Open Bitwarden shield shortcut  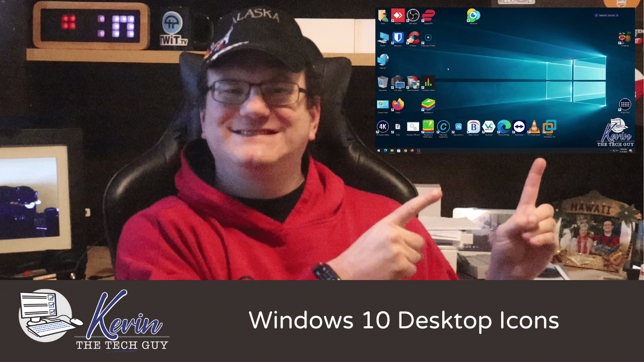(x=397, y=39)
